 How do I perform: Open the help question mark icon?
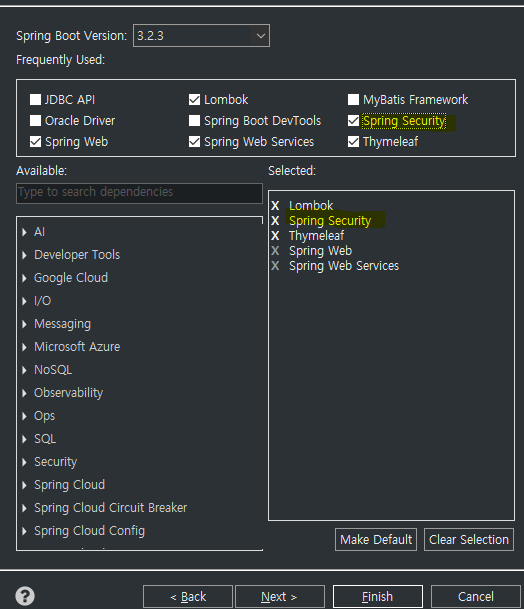[x=25, y=595]
